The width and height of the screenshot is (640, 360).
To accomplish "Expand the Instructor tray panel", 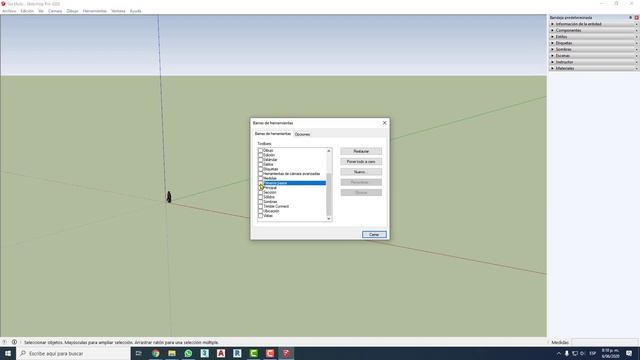I will [593, 62].
